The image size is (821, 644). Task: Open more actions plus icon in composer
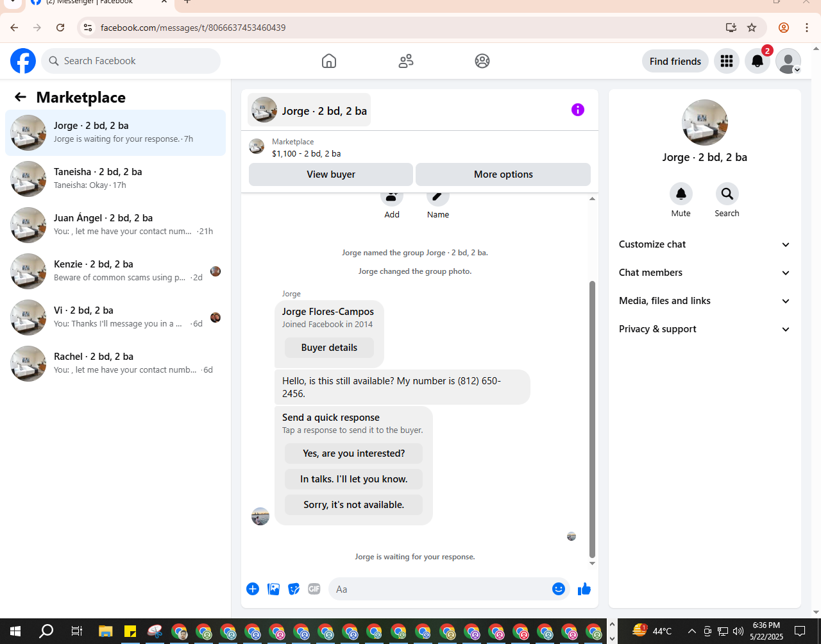click(253, 589)
